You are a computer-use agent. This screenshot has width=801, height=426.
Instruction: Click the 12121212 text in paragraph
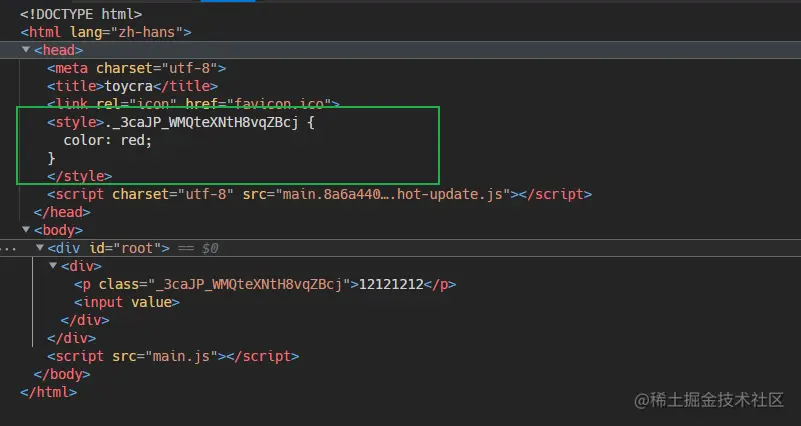click(391, 284)
